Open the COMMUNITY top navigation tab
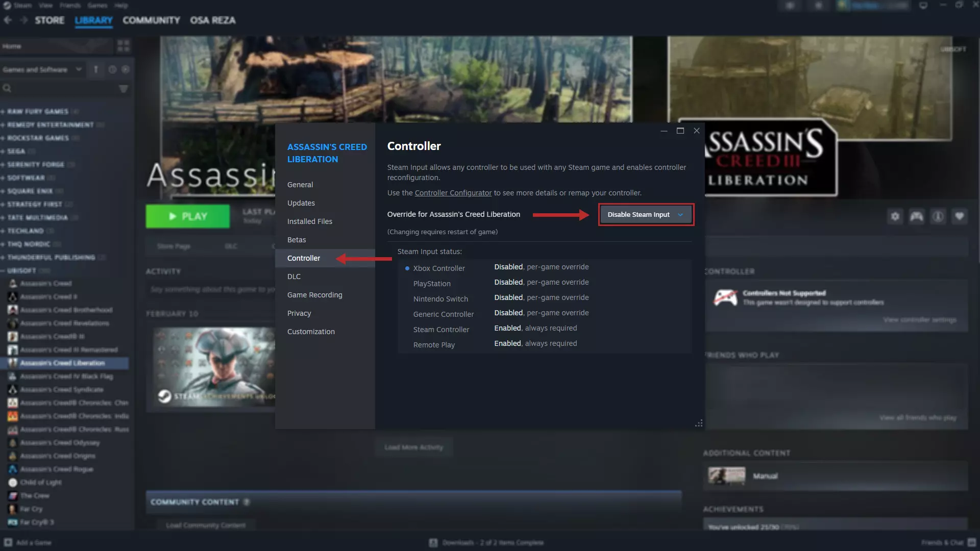The image size is (980, 551). coord(151,20)
